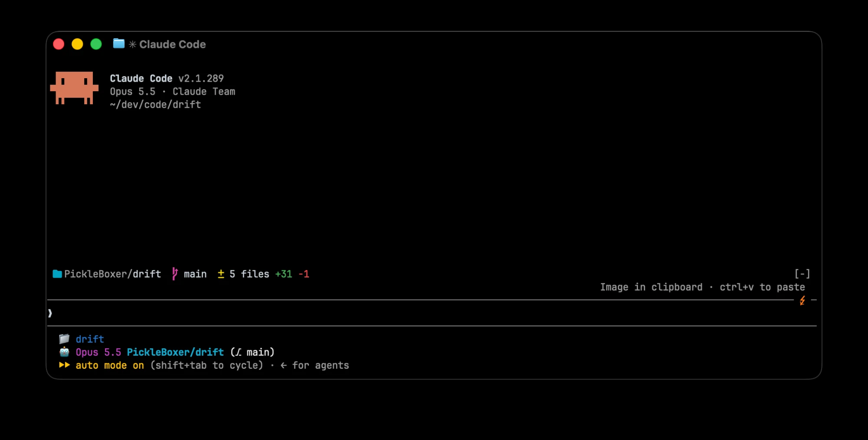The width and height of the screenshot is (868, 440).
Task: Click the 'Opus 5.5 · Claude Team' line
Action: tap(172, 92)
